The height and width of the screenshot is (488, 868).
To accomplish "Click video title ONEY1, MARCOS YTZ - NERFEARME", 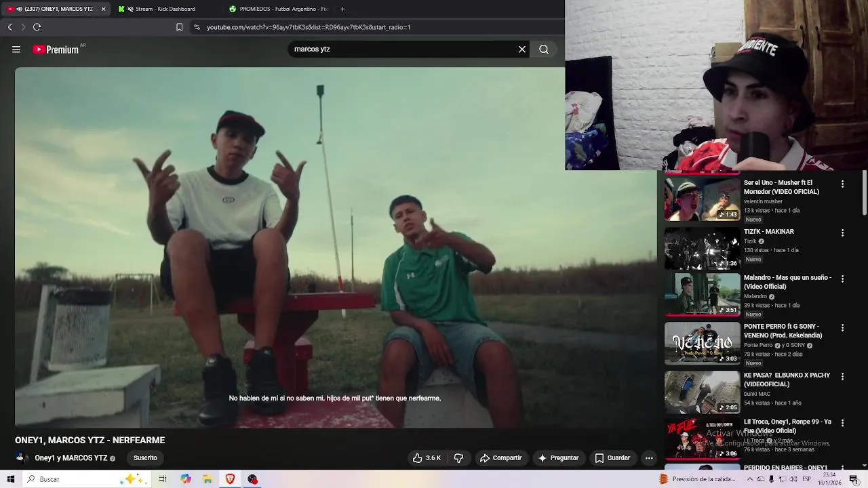I will pyautogui.click(x=90, y=440).
